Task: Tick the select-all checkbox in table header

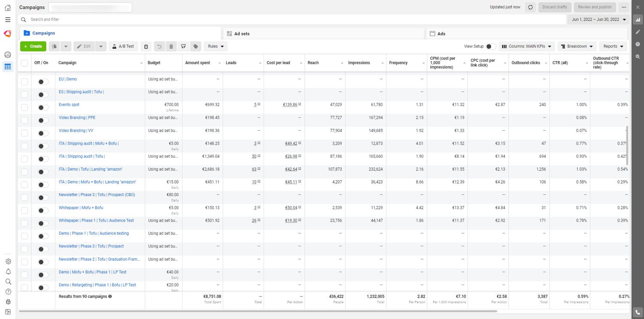Action: coord(24,63)
